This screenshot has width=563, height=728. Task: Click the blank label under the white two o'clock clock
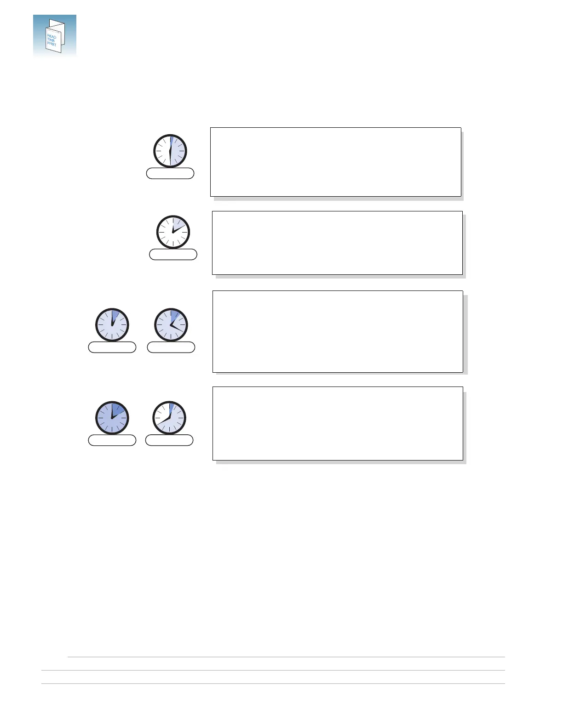point(173,255)
